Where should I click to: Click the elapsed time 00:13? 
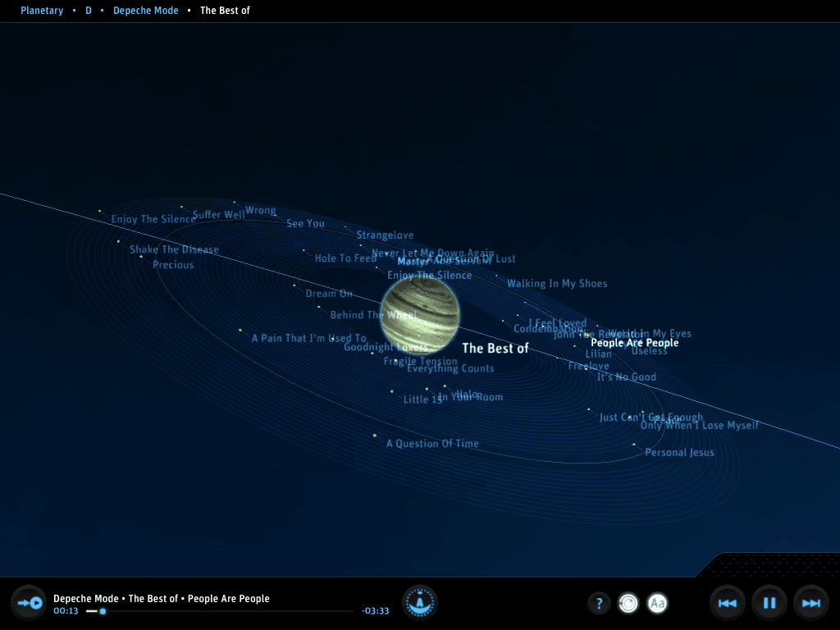tap(66, 610)
